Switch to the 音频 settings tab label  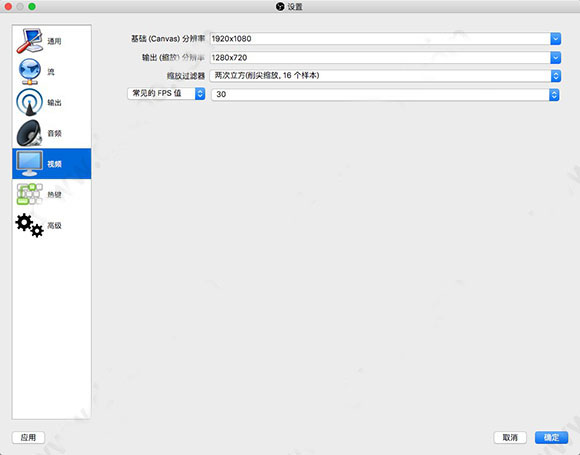coord(54,133)
